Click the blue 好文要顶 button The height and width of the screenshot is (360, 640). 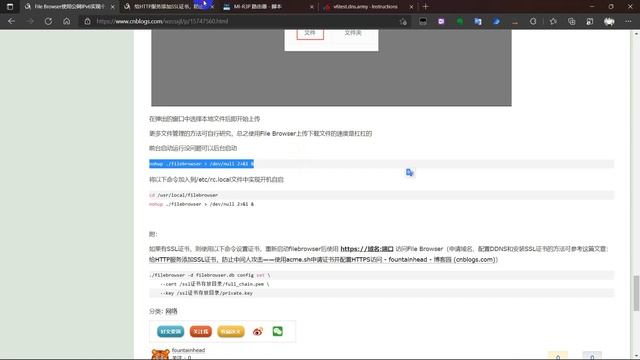[x=170, y=331]
